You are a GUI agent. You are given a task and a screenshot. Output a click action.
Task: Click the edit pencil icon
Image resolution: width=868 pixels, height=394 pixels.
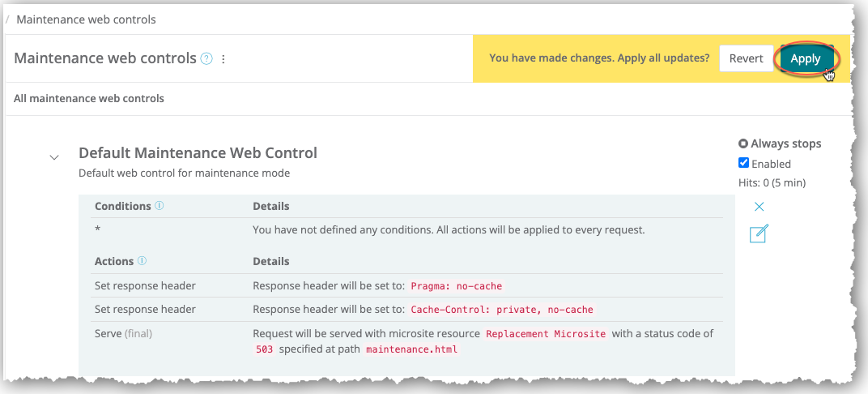[759, 234]
